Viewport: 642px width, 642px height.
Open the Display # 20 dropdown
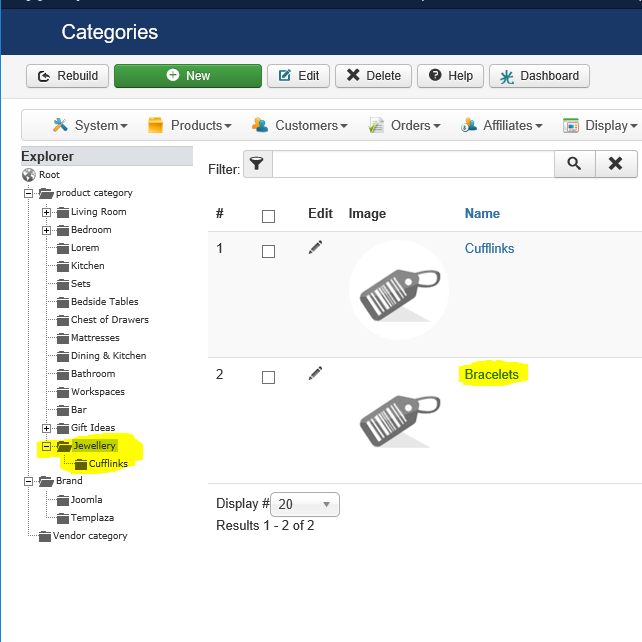pyautogui.click(x=305, y=504)
